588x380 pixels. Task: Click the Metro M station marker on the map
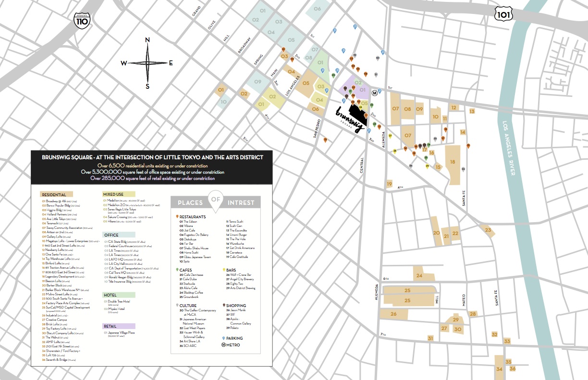pyautogui.click(x=375, y=93)
